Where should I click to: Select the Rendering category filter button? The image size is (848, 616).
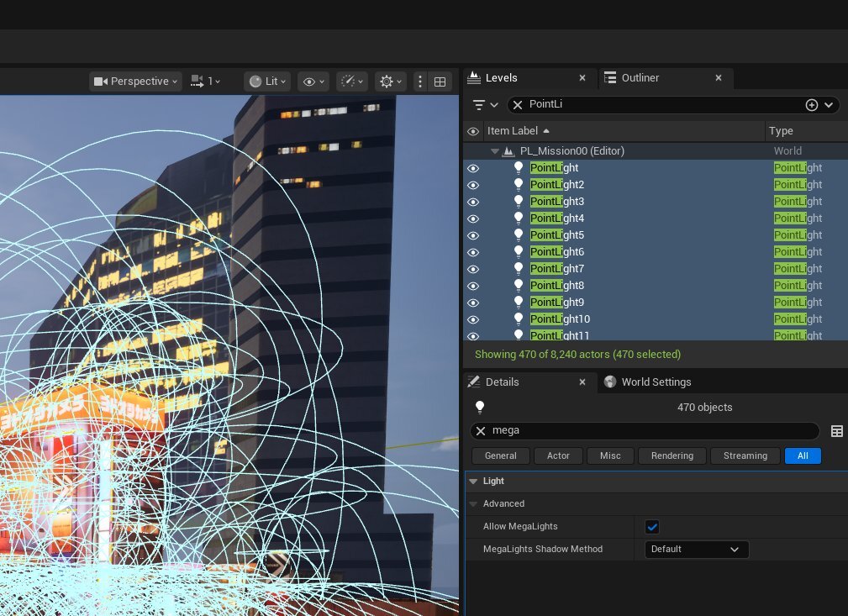672,455
